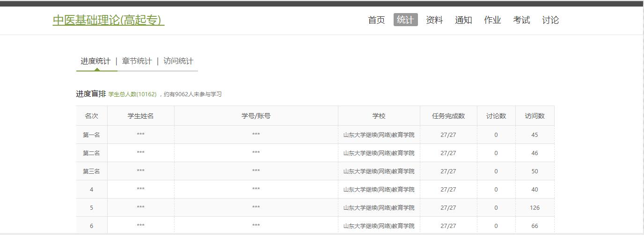Click the school name in the 第三名 row
The image size is (644, 235).
379,171
